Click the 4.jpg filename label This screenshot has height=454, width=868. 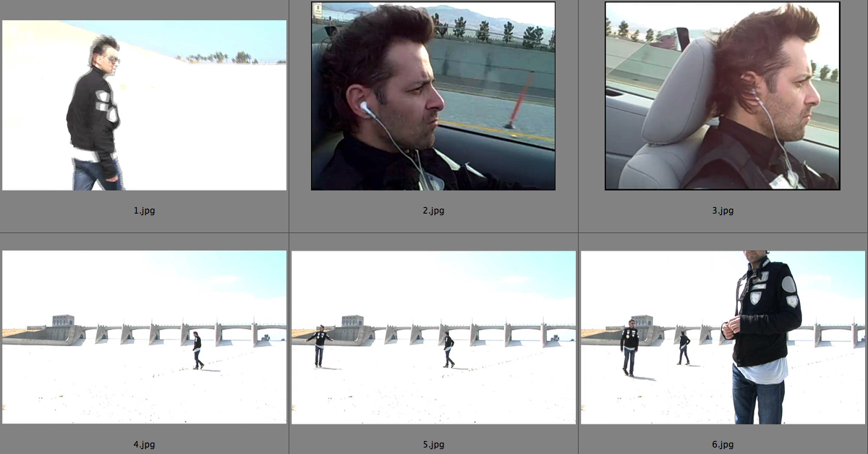(144, 445)
